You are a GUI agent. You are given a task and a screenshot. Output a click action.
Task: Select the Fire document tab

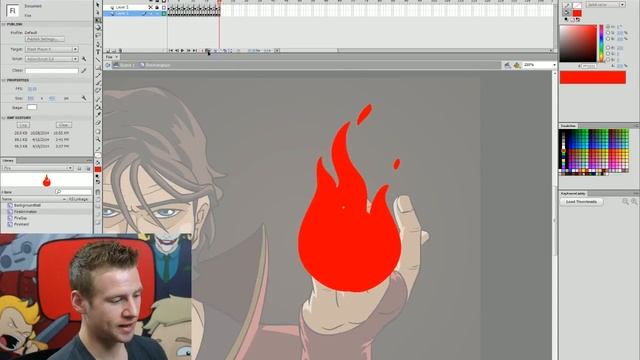tap(110, 57)
